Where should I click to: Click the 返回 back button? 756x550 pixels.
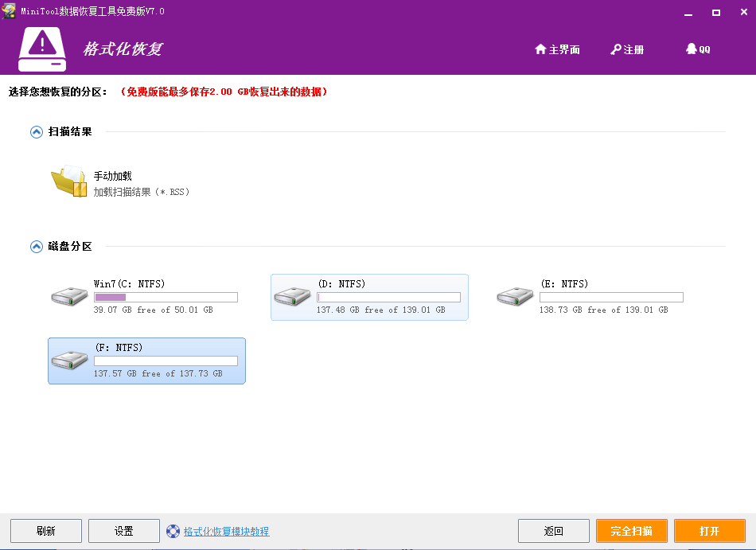point(554,531)
